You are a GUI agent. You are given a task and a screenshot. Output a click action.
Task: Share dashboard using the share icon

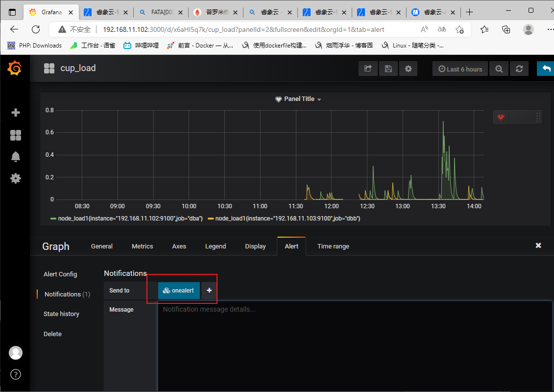(368, 69)
